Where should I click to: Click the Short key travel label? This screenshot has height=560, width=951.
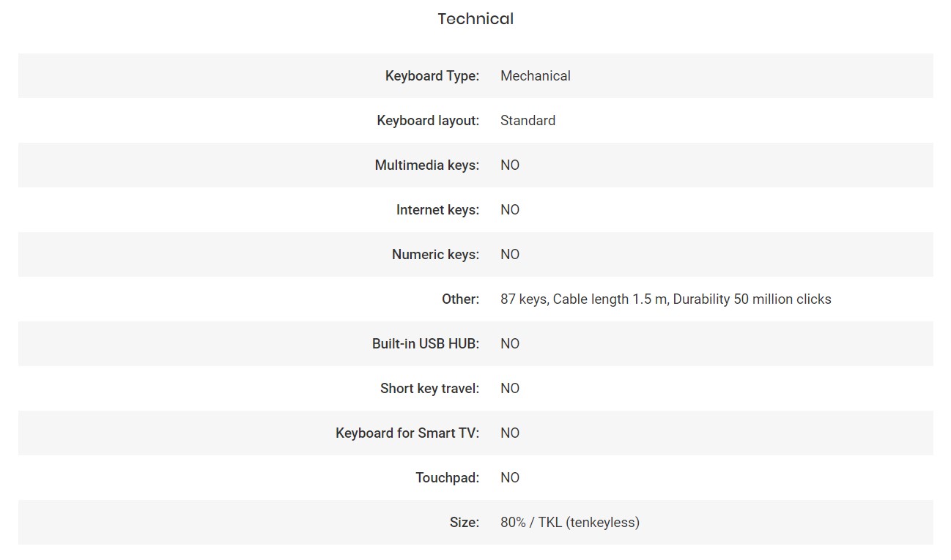point(429,389)
